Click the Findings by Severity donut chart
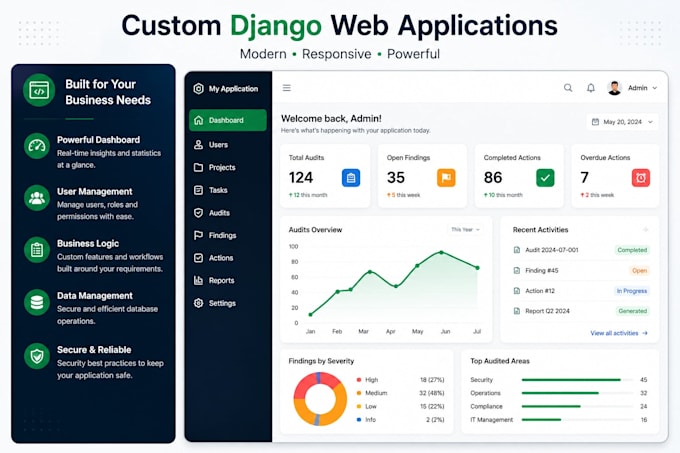 pos(320,399)
